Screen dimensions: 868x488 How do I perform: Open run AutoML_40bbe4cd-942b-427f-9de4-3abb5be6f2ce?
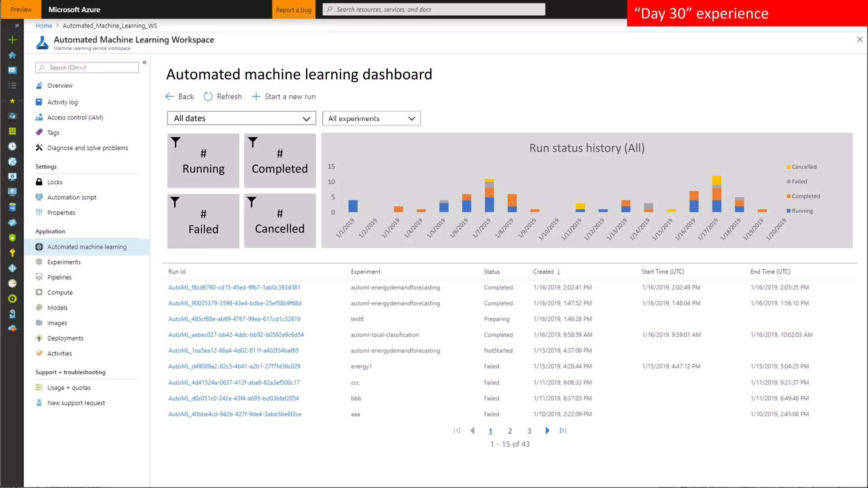(235, 414)
